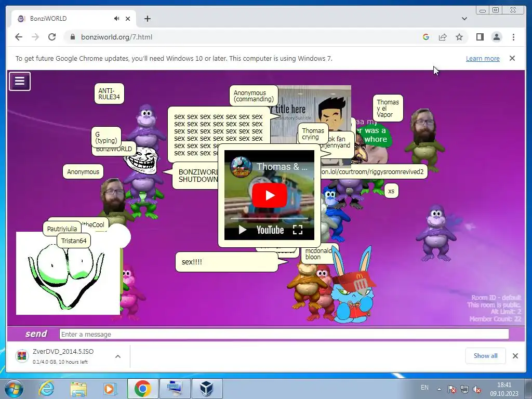532x399 pixels.
Task: Click the address bar URL
Action: (116, 37)
